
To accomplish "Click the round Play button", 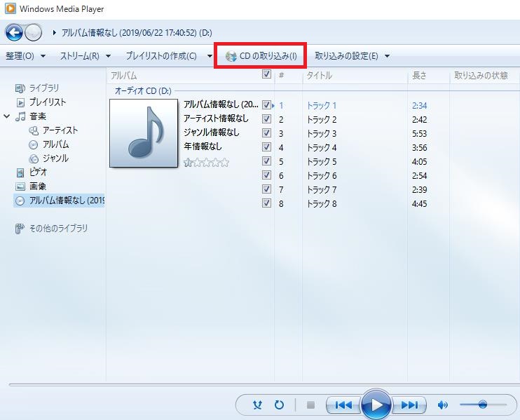I will coord(376,405).
